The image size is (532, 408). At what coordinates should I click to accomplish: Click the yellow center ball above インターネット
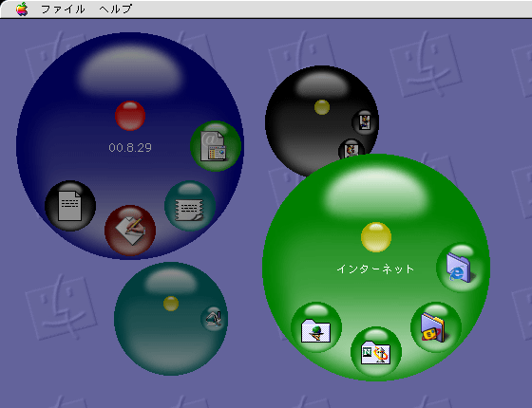pyautogui.click(x=376, y=237)
